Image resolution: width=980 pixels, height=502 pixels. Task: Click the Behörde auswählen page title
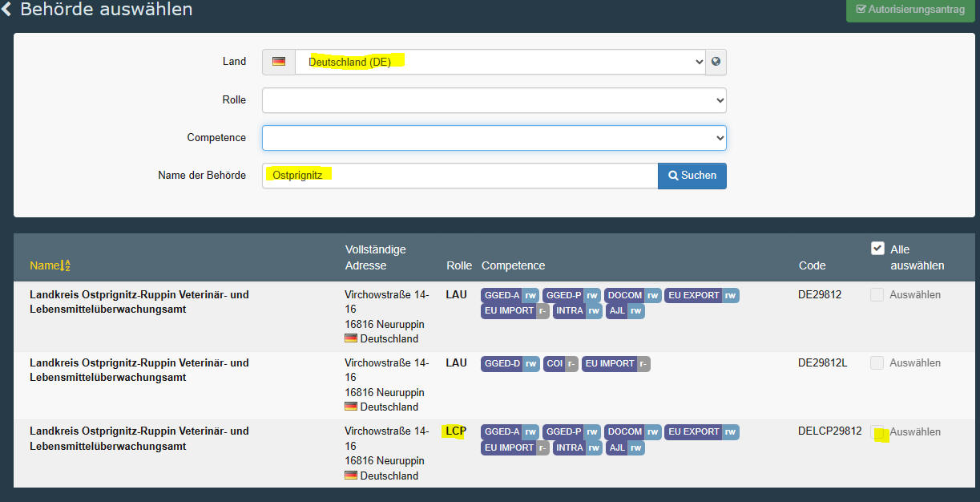pyautogui.click(x=107, y=10)
